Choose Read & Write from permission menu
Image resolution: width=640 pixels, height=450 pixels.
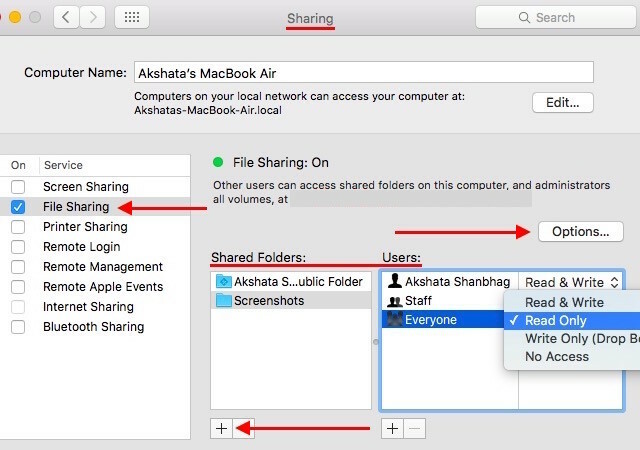click(572, 303)
